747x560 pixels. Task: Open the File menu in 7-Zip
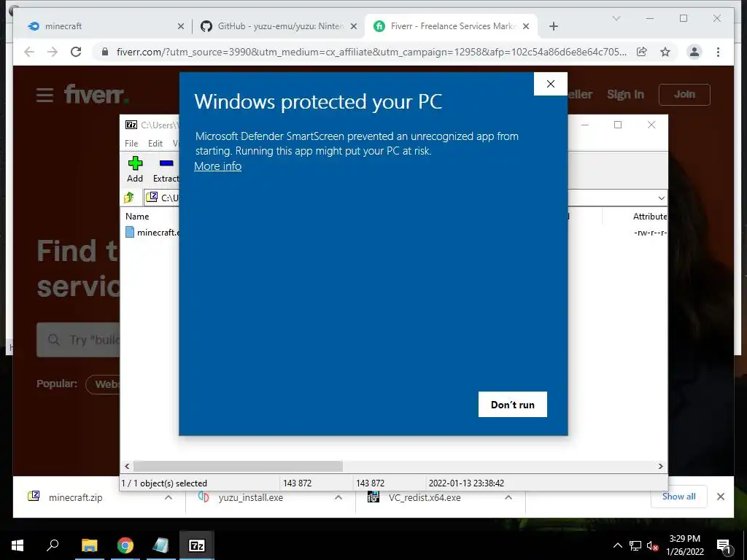click(x=131, y=144)
